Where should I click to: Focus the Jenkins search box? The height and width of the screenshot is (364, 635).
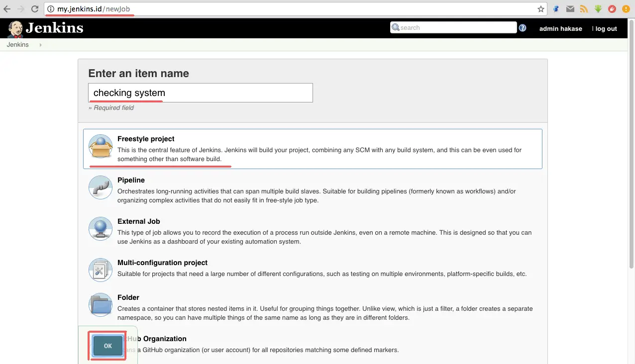[453, 28]
